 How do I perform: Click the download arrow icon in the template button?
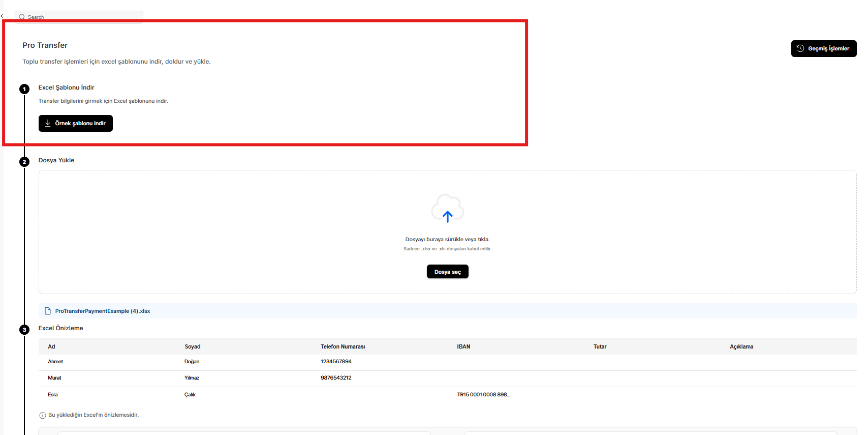coord(48,123)
